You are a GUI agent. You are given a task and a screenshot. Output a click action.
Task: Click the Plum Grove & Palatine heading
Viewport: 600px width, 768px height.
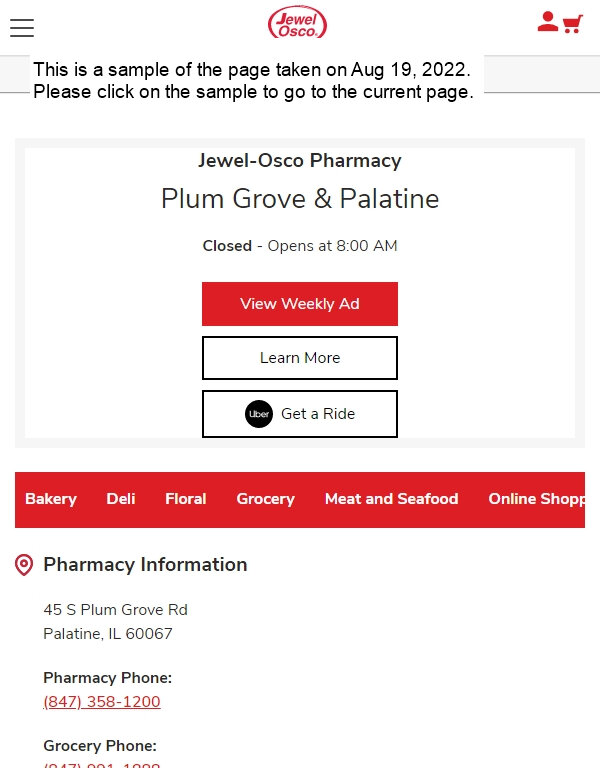[300, 199]
